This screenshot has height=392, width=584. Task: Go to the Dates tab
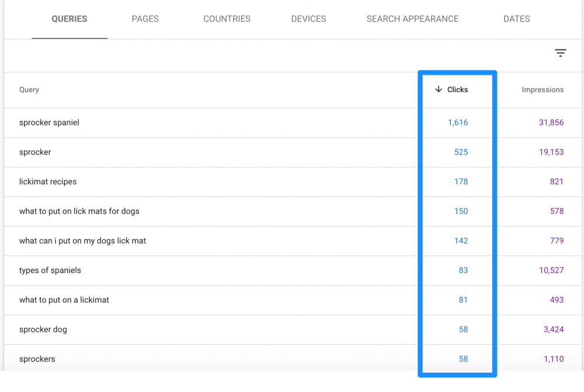(x=516, y=19)
